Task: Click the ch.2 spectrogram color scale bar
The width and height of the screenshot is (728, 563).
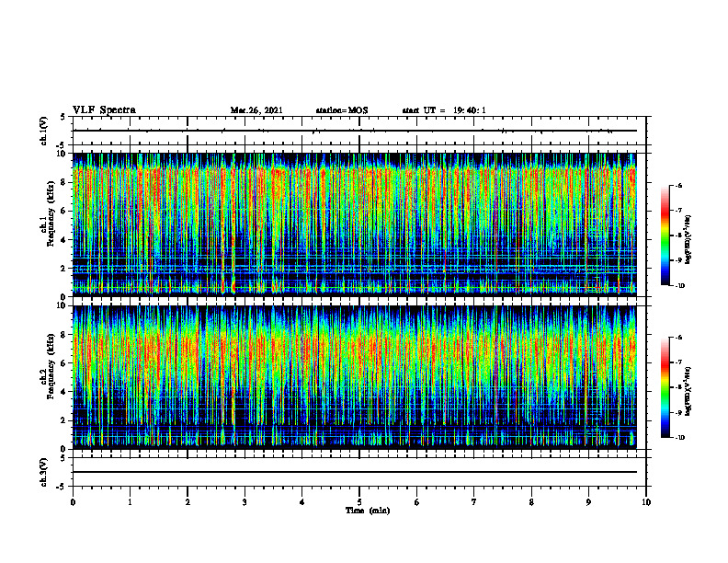Action: [x=665, y=387]
